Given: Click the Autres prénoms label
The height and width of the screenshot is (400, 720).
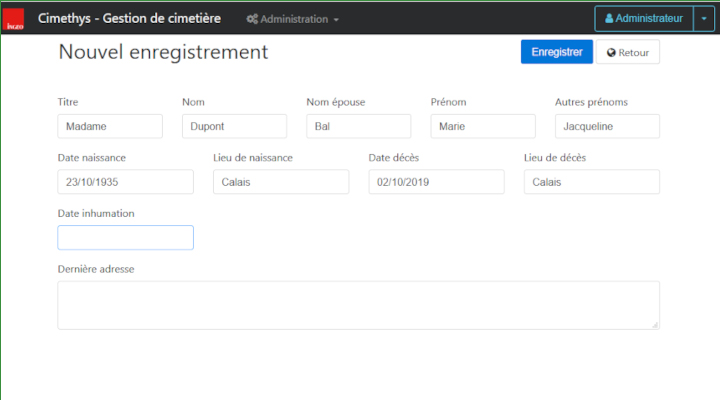Looking at the screenshot, I should click(x=591, y=102).
